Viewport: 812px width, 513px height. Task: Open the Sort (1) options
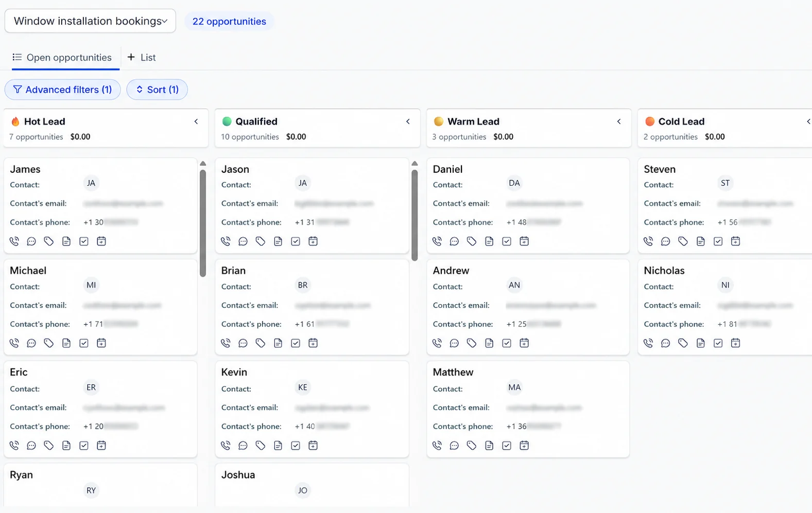(x=157, y=90)
